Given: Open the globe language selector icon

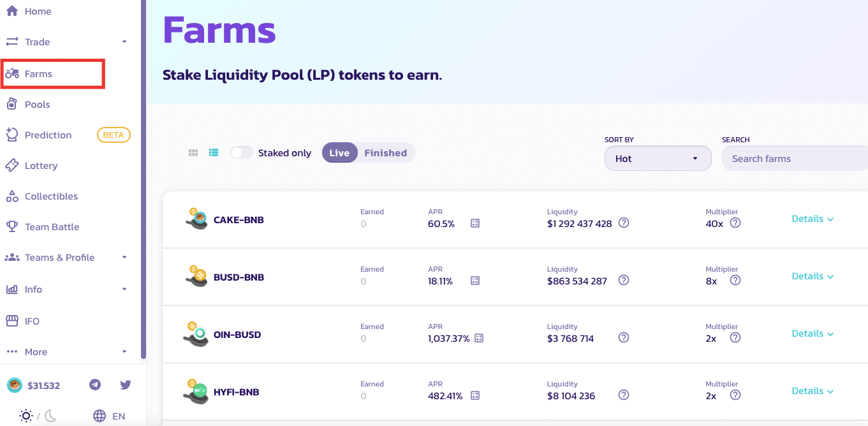Looking at the screenshot, I should point(99,416).
